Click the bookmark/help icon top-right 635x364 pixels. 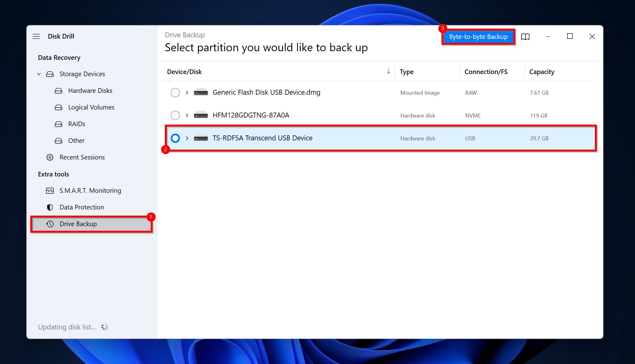pos(526,37)
